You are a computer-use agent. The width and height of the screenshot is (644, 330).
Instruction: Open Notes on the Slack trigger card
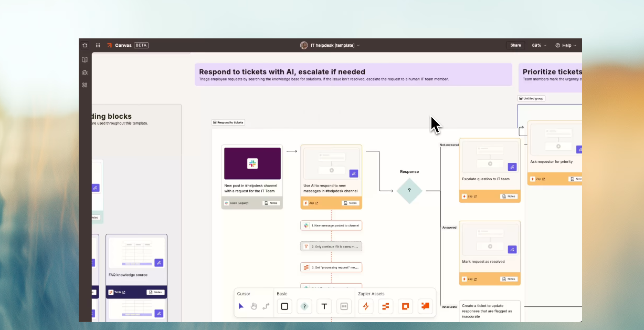(271, 203)
